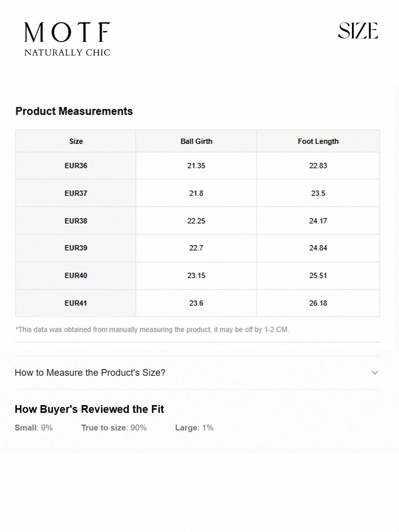Select the EUR37 size cell
This screenshot has width=399, height=532.
(x=76, y=193)
